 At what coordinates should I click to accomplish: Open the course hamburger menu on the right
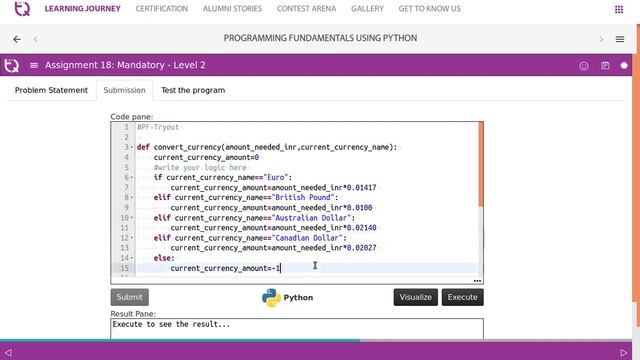coord(620,39)
